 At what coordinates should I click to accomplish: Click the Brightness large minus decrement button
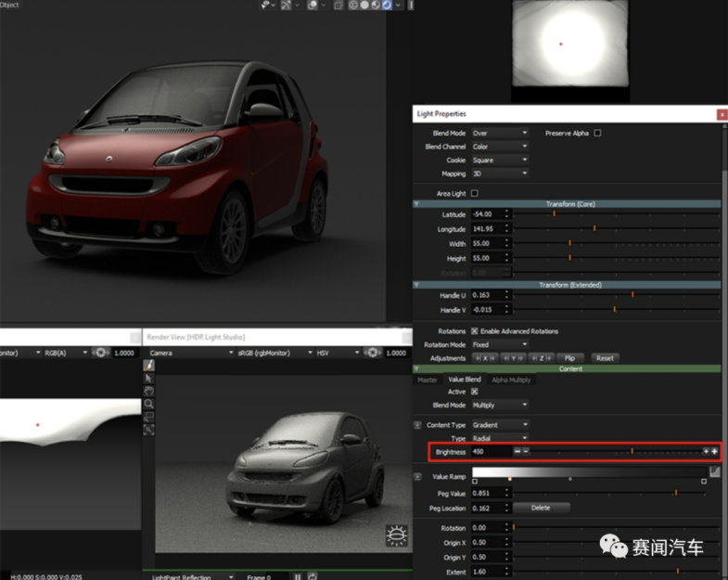click(517, 451)
